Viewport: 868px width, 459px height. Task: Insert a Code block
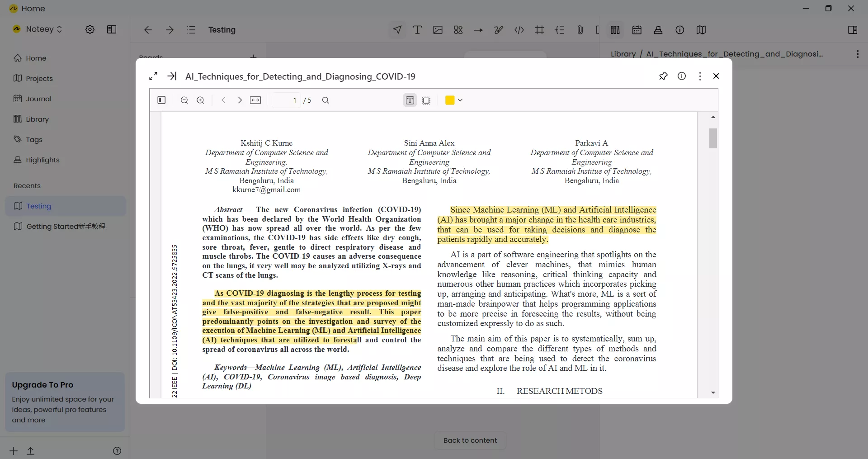519,30
